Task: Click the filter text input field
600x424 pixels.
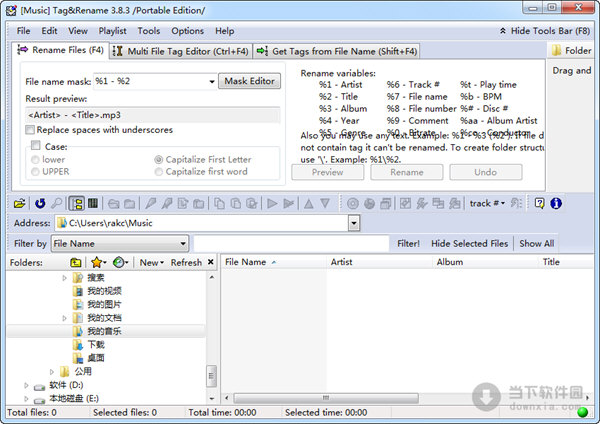Action: pos(291,244)
